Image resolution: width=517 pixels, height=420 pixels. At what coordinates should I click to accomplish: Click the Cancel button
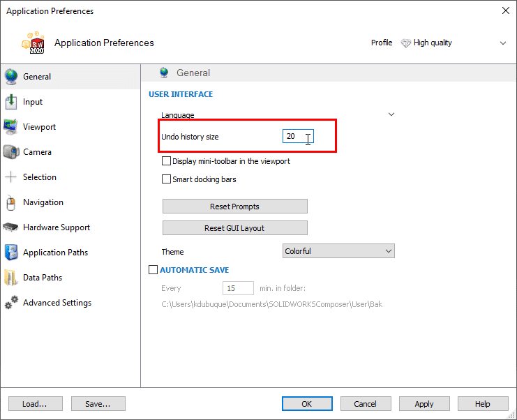366,404
